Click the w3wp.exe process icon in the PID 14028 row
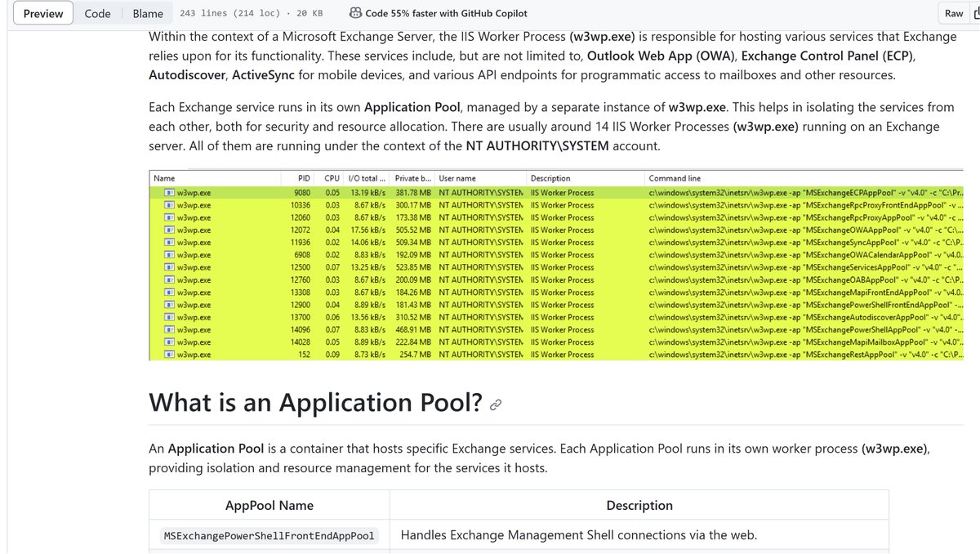The image size is (980, 554). (x=169, y=342)
